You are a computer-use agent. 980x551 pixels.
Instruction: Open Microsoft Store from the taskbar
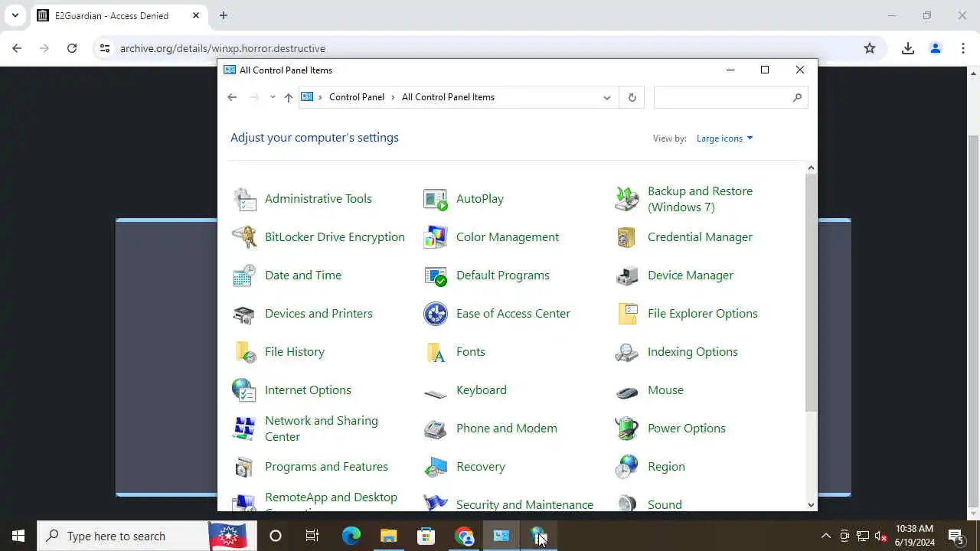[x=426, y=536]
